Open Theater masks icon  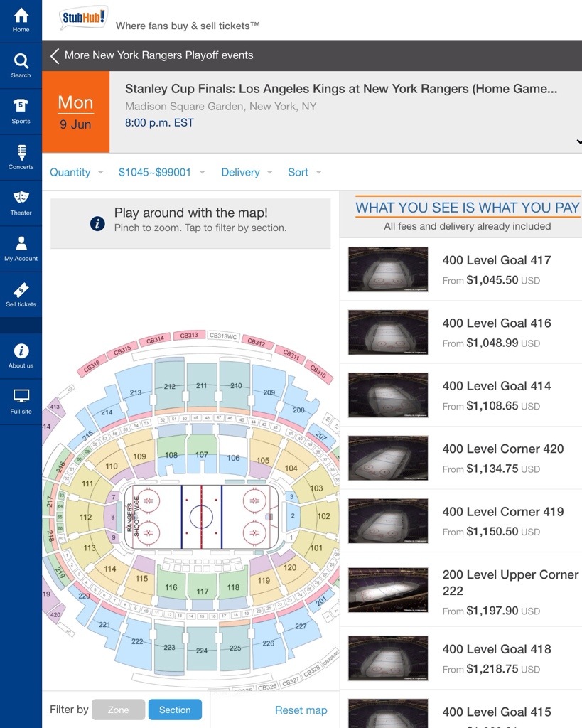point(21,202)
